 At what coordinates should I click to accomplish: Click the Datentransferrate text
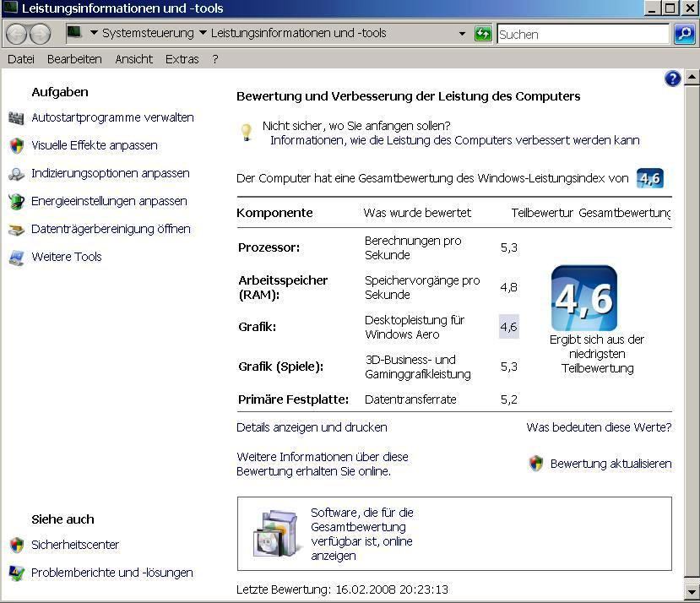(x=410, y=399)
